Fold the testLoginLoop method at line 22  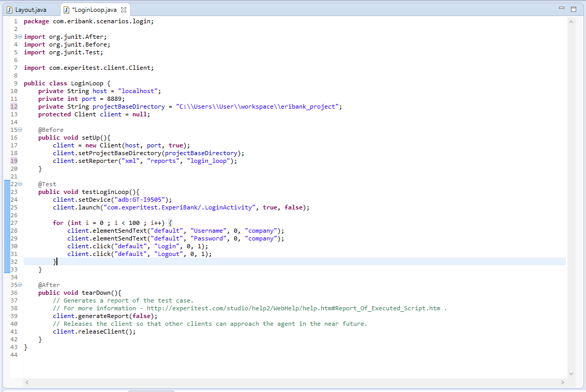click(20, 184)
